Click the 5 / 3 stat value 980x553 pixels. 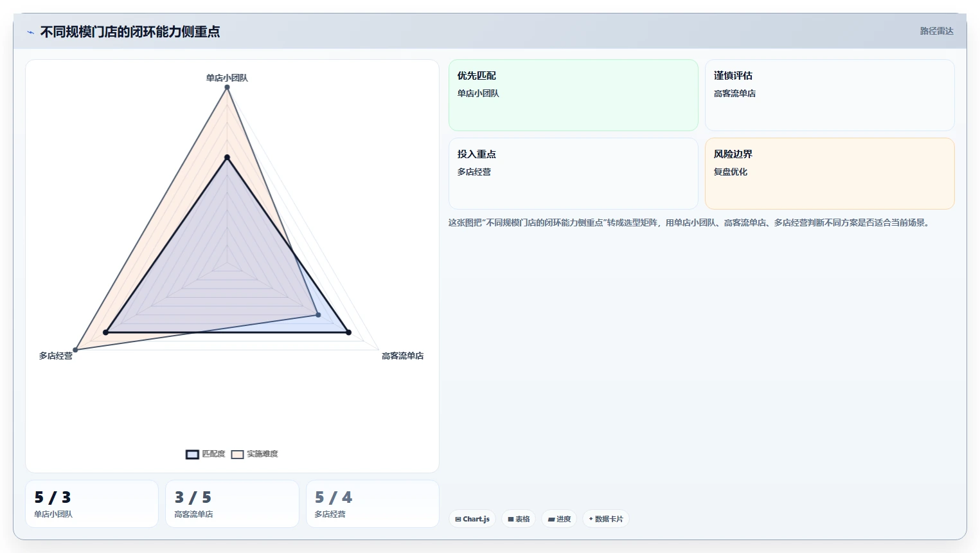click(53, 497)
